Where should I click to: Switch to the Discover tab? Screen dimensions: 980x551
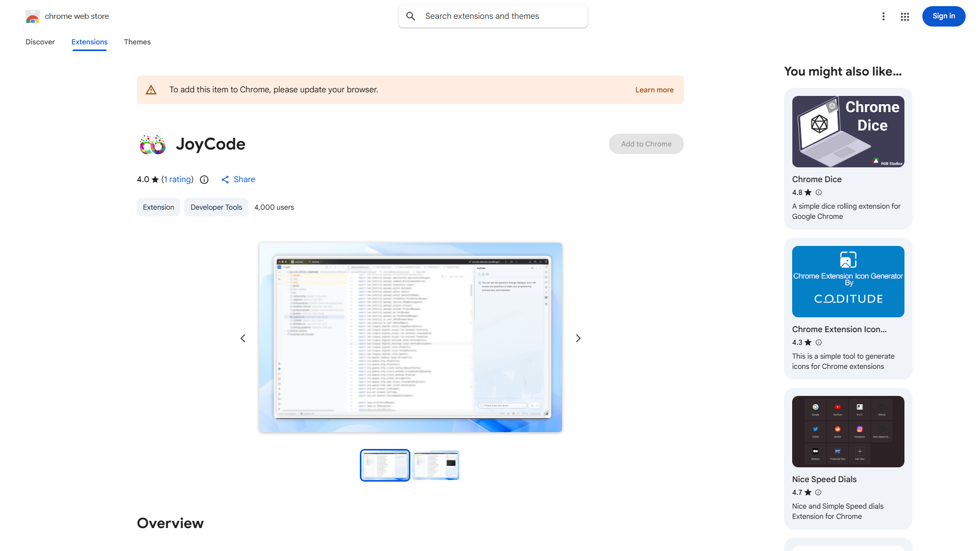tap(40, 42)
